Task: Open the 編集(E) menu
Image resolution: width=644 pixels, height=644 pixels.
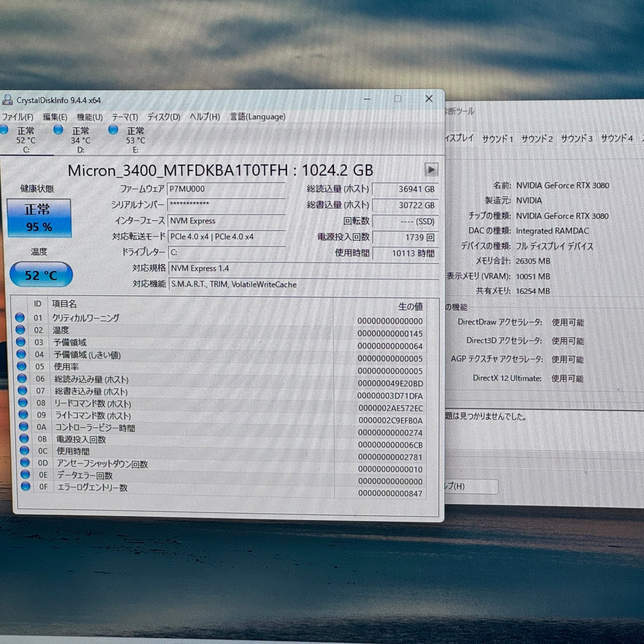Action: coord(55,117)
